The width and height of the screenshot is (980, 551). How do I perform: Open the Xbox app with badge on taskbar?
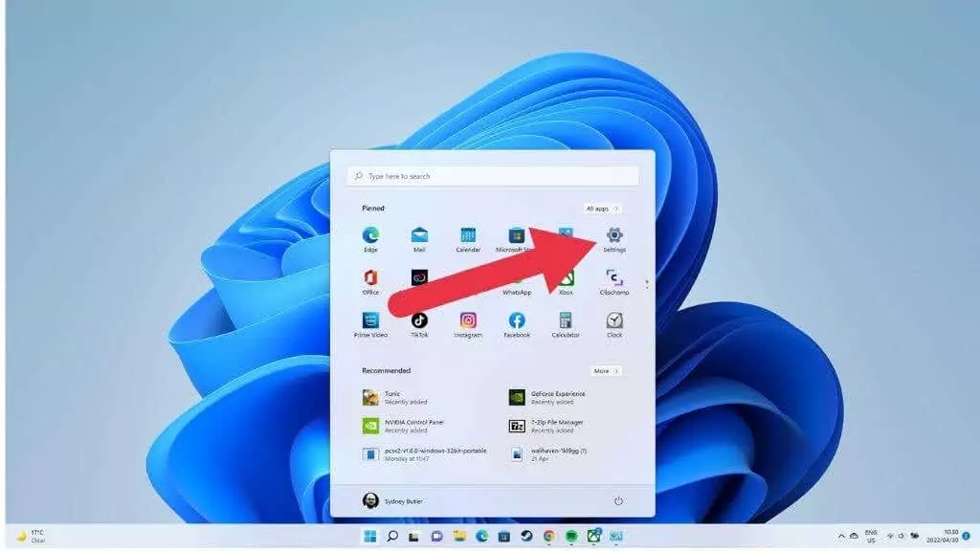(x=593, y=536)
